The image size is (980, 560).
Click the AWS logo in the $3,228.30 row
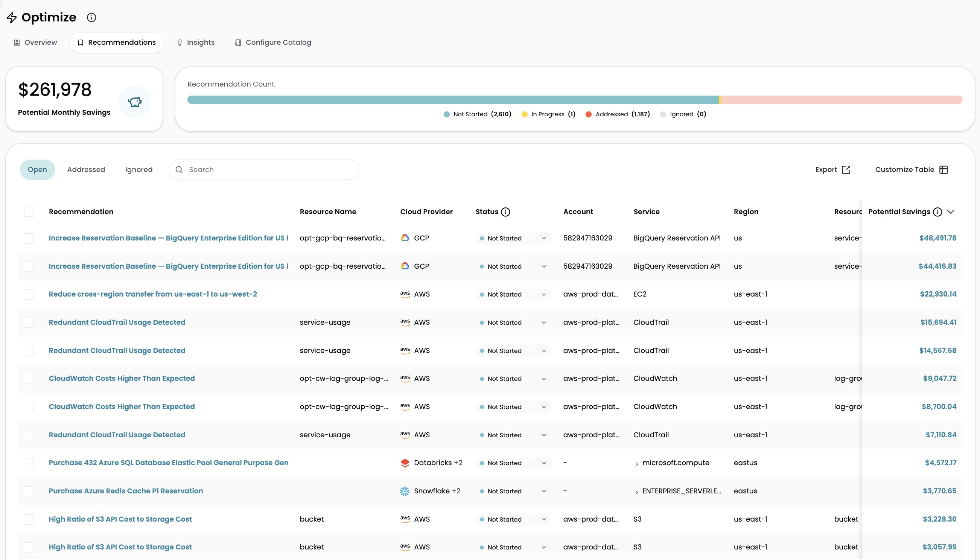coord(405,519)
